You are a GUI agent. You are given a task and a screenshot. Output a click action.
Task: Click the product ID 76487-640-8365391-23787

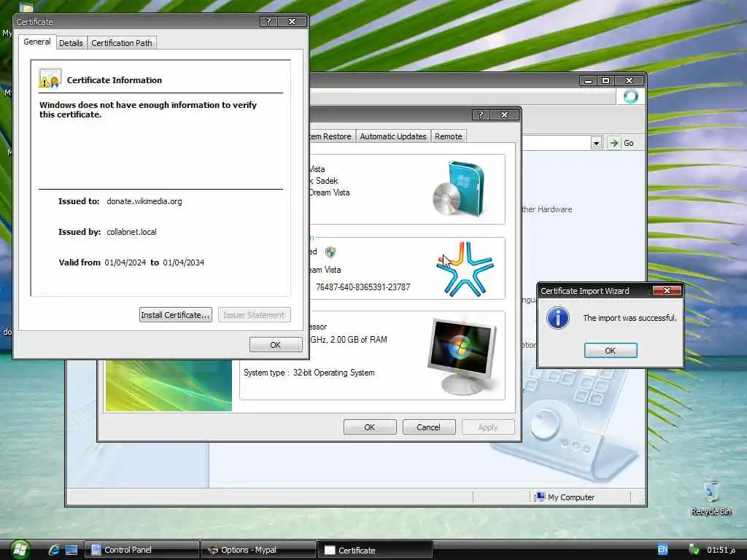coord(363,287)
